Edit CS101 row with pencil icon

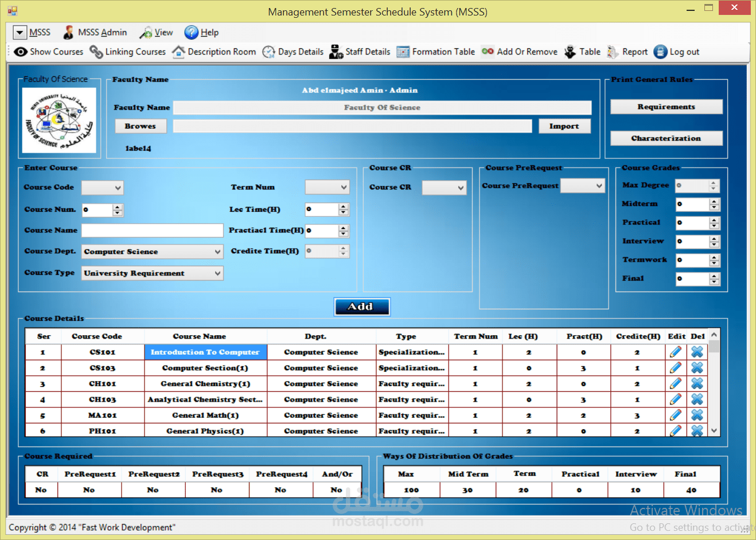pyautogui.click(x=676, y=352)
